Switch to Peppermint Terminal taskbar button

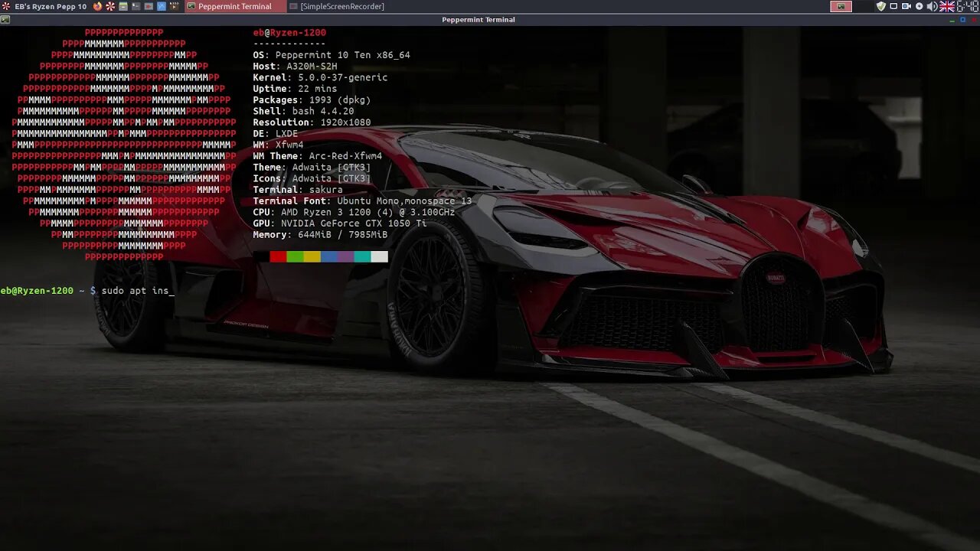point(235,6)
